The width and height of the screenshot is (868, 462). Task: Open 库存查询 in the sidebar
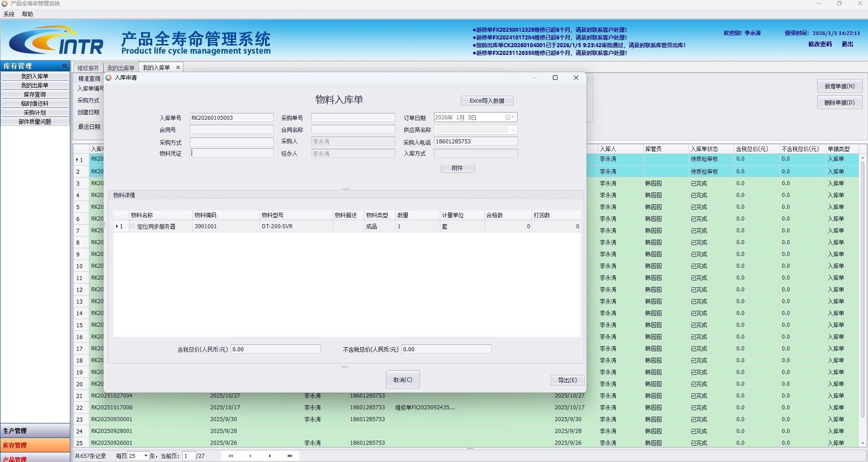(x=35, y=94)
